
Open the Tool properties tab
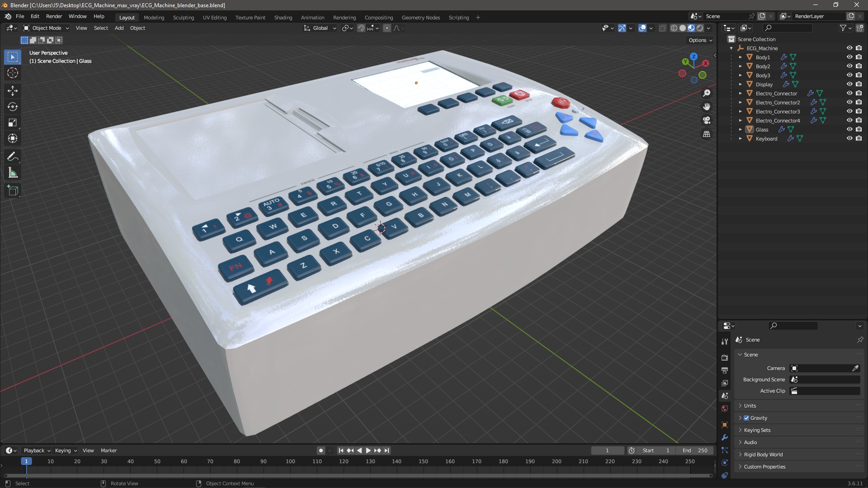tap(725, 342)
